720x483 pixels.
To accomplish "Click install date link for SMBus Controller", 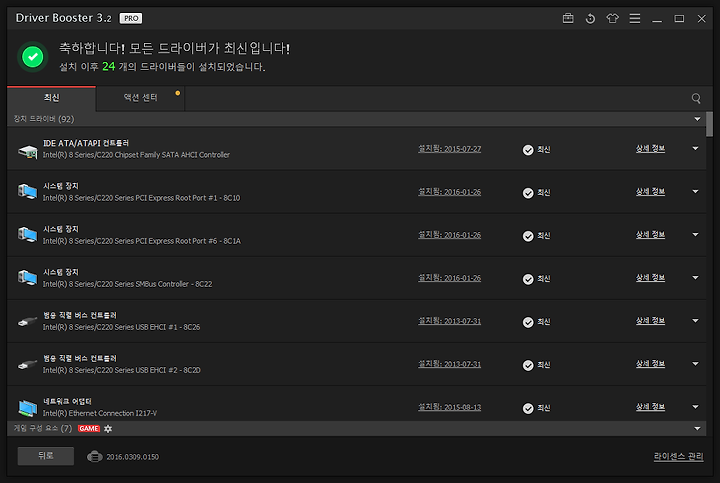I will (x=450, y=278).
